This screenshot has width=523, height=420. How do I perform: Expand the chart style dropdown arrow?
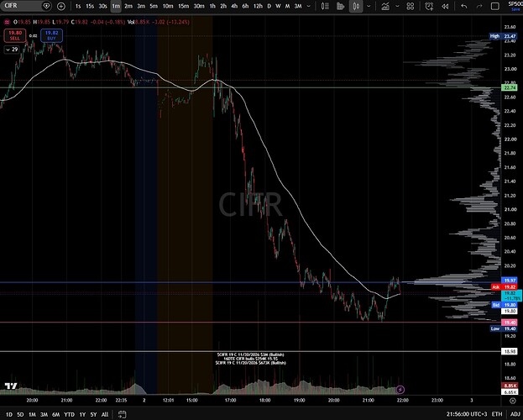pos(369,6)
